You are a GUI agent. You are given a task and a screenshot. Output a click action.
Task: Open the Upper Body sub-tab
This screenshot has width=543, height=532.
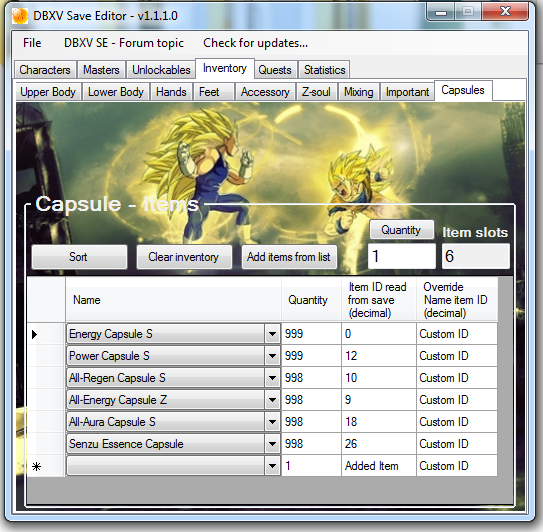pyautogui.click(x=48, y=92)
